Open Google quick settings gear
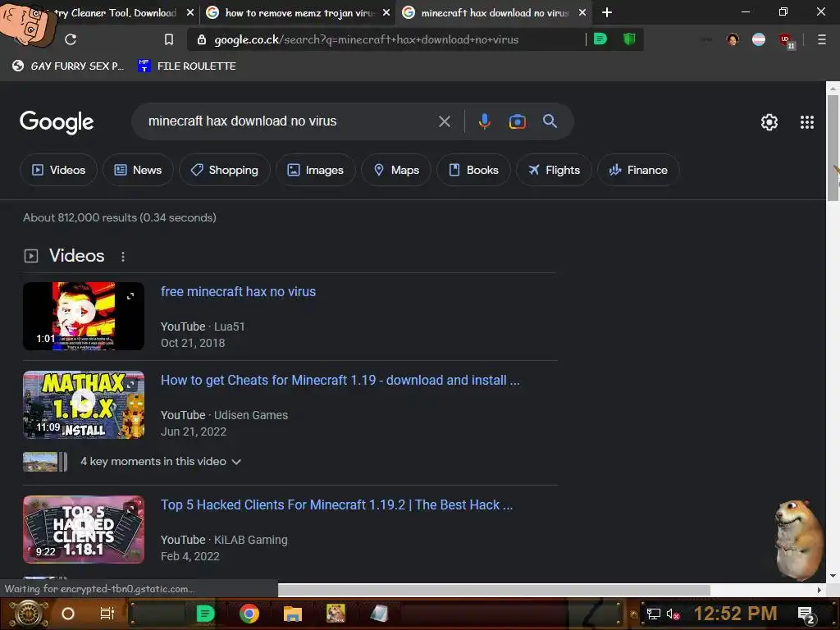 [x=769, y=122]
